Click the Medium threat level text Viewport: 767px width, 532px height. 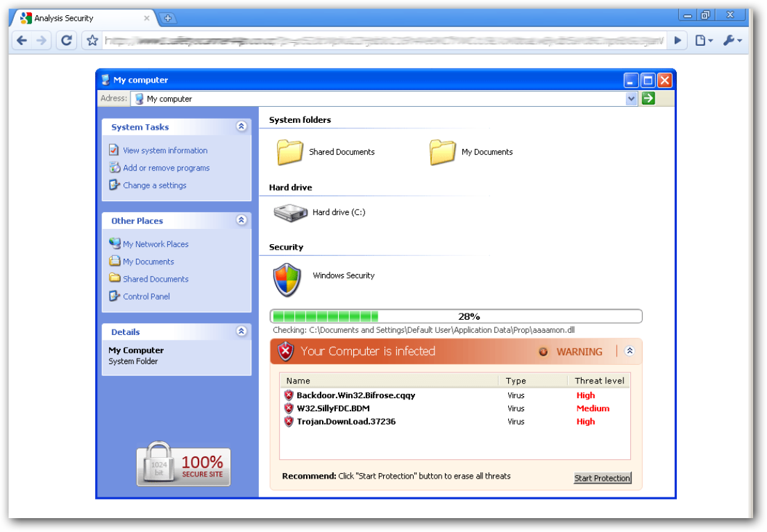pos(593,409)
